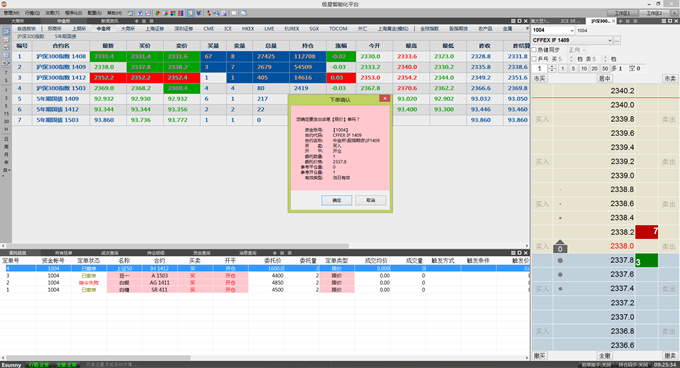The image size is (680, 368).
Task: Enable the 热键同步 checkbox
Action: [x=534, y=50]
